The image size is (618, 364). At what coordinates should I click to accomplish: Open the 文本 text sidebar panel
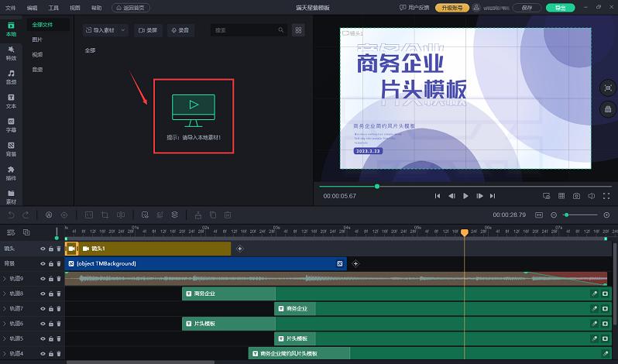coord(11,101)
